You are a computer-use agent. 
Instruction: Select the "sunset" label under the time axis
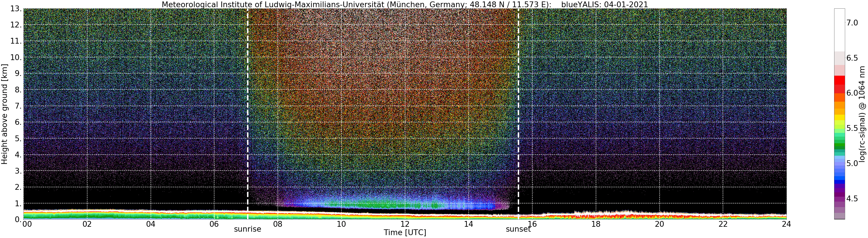point(518,229)
